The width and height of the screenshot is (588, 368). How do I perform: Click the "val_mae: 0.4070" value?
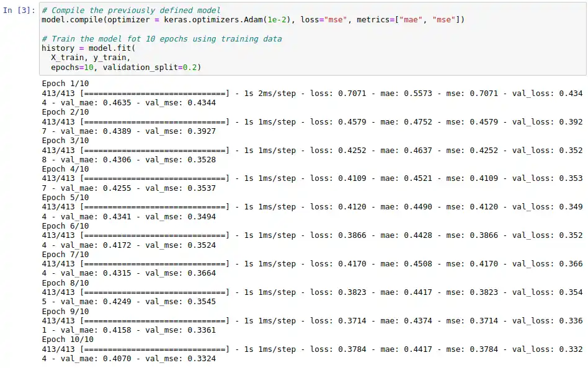pyautogui.click(x=96, y=358)
